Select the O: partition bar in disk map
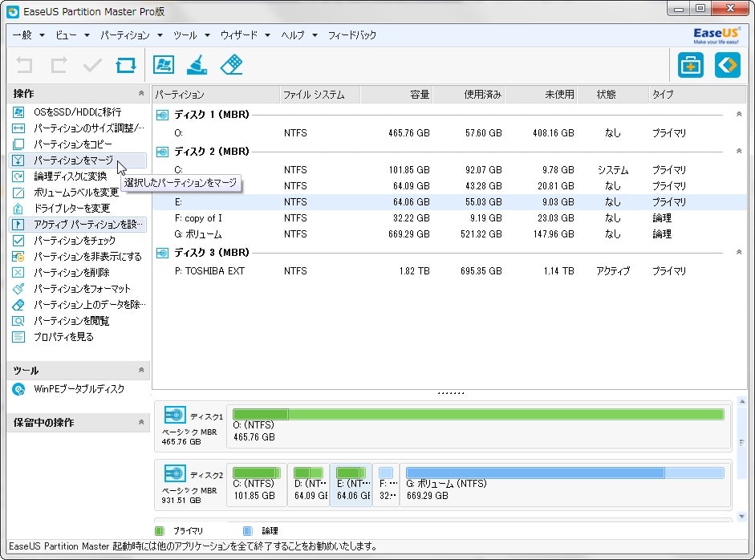The height and width of the screenshot is (560, 755). pos(479,426)
